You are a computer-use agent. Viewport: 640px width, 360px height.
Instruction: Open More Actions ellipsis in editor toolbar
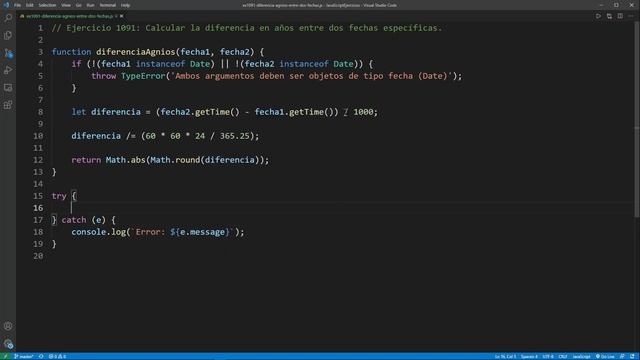point(631,16)
